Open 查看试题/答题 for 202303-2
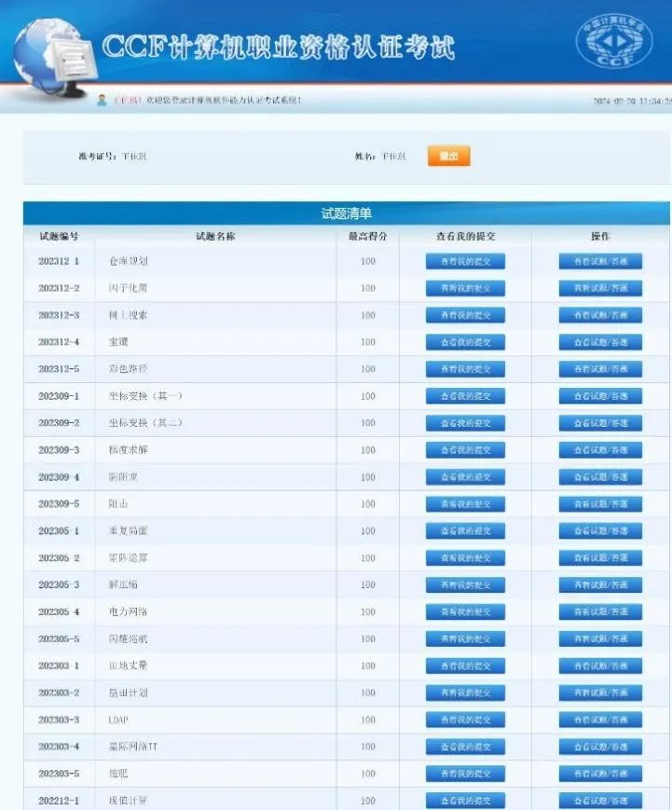This screenshot has height=810, width=672. tap(600, 693)
